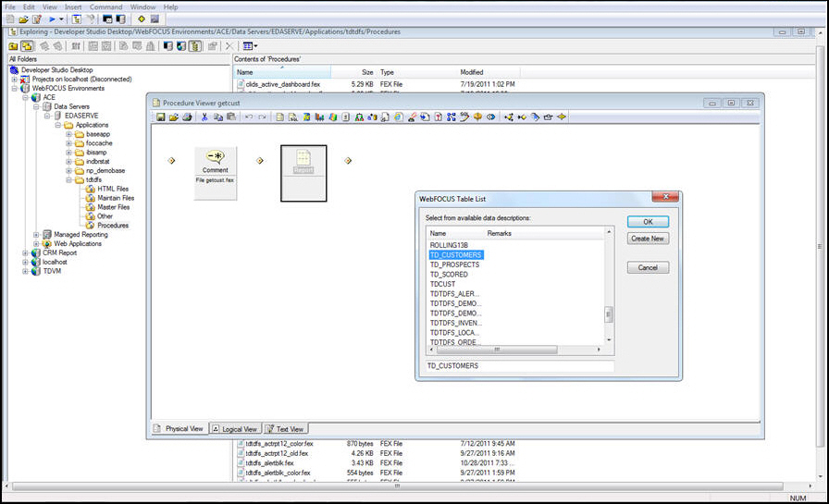Select TD_PROSPECTS in the table list

pos(454,264)
